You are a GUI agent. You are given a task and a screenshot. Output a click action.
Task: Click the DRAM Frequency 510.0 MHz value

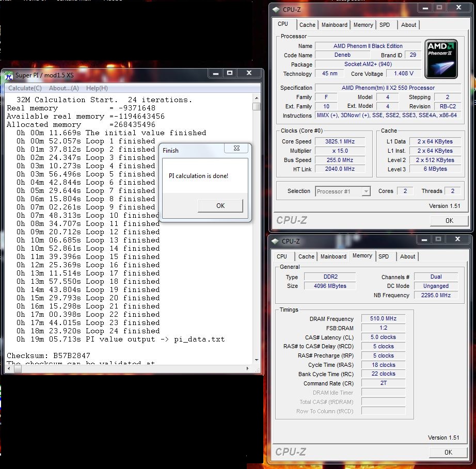click(383, 318)
